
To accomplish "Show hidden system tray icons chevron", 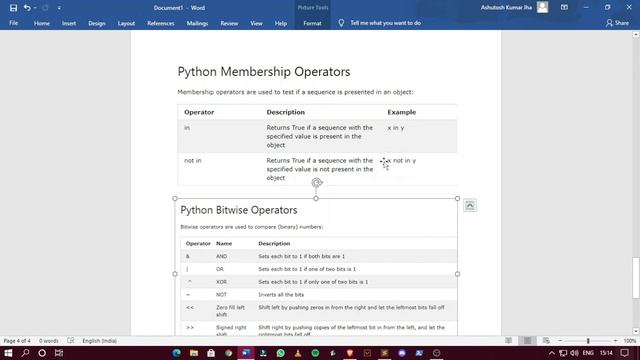I will click(x=551, y=353).
